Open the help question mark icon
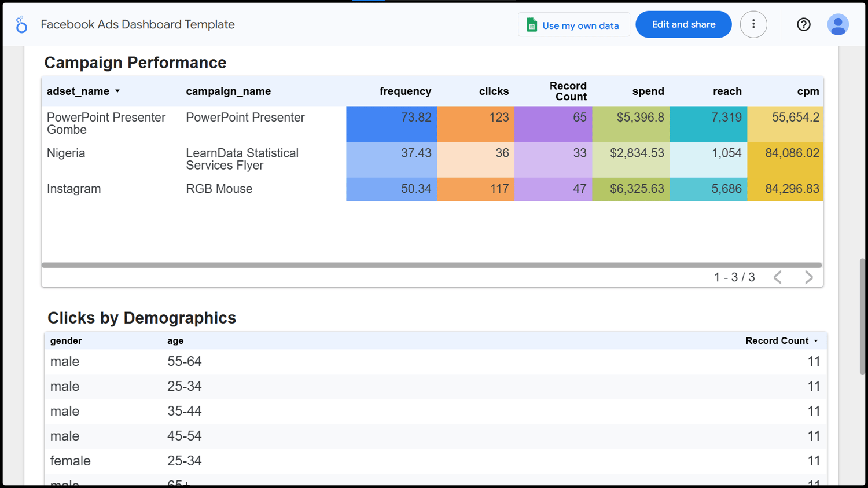Viewport: 868px width, 488px height. click(803, 24)
